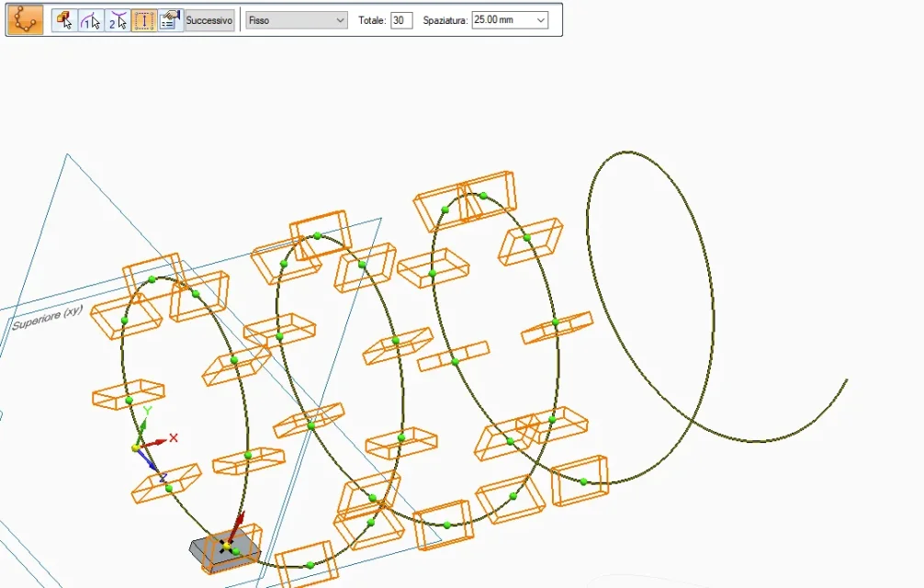924x588 pixels.
Task: Click the Anchor Point step 2 icon
Action: coord(117,19)
